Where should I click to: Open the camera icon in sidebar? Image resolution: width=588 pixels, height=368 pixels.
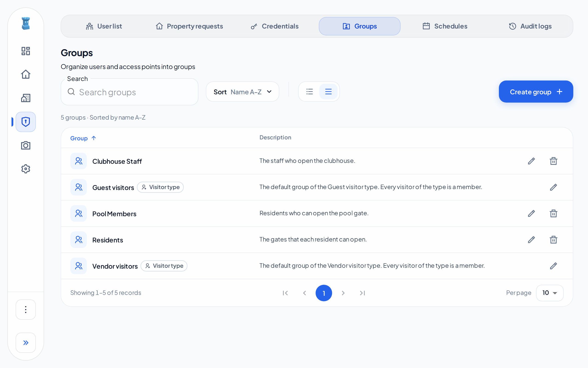[25, 145]
